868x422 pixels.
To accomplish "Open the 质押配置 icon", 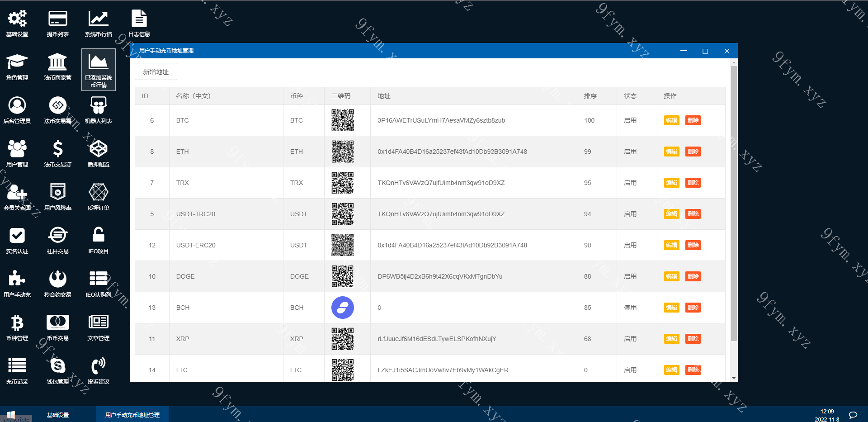I will point(98,149).
